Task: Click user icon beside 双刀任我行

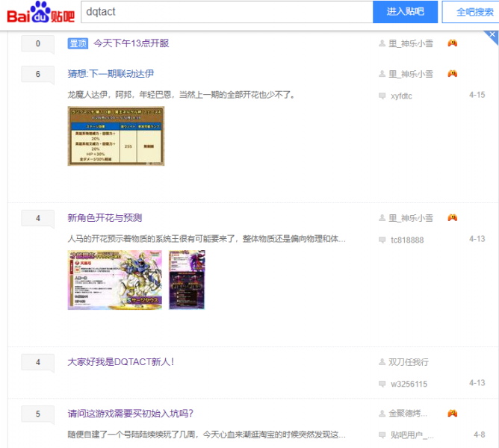Action: pos(382,362)
